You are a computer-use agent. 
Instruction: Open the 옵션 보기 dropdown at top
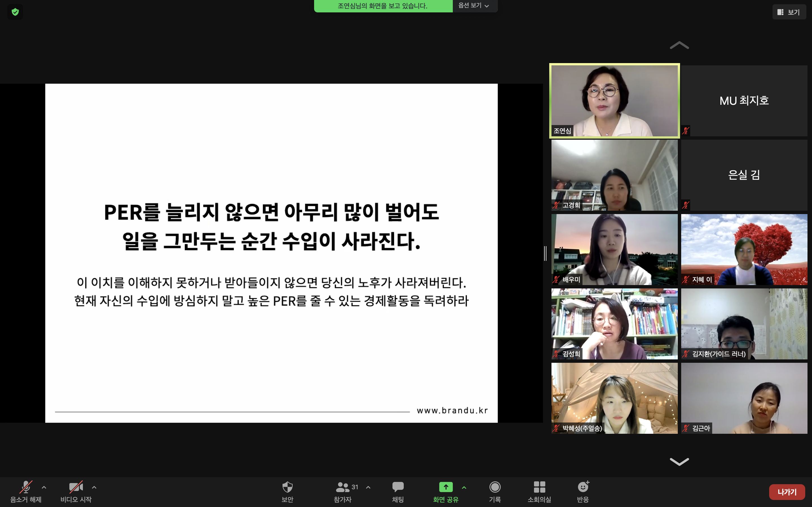point(474,6)
